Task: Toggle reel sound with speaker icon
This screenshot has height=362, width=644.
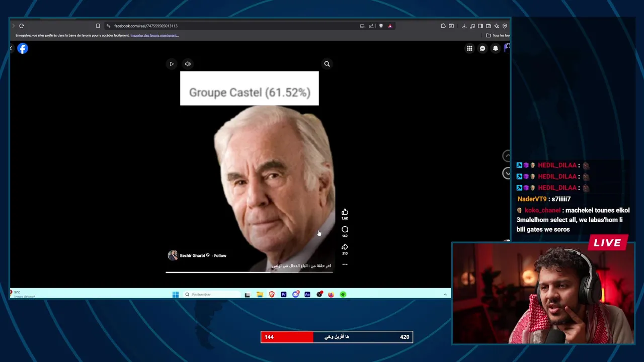Action: point(188,64)
